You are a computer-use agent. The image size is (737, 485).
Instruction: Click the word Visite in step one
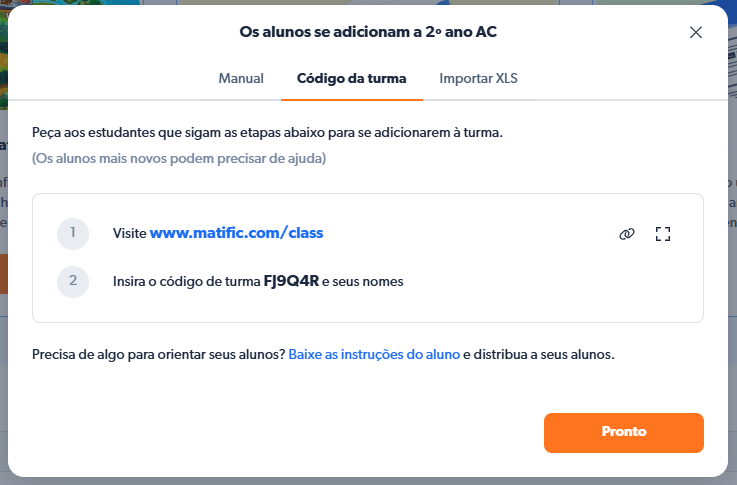click(130, 234)
